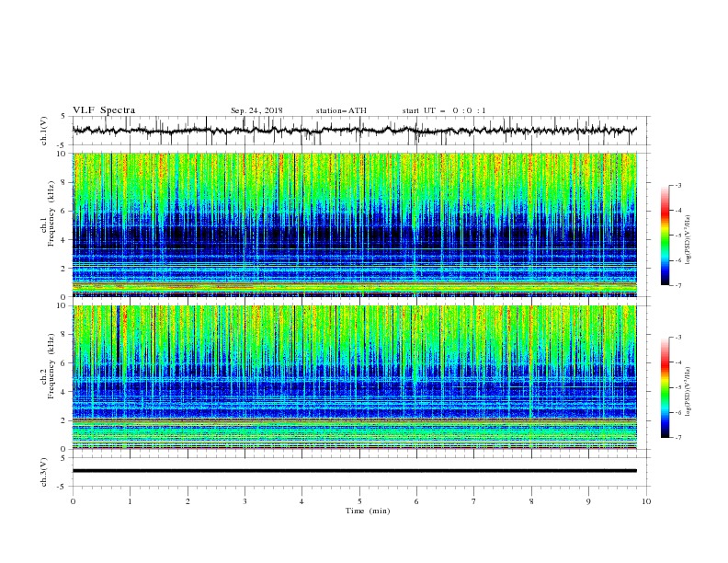The width and height of the screenshot is (728, 563).
Task: Click the time axis tick label "6"
Action: (x=416, y=501)
